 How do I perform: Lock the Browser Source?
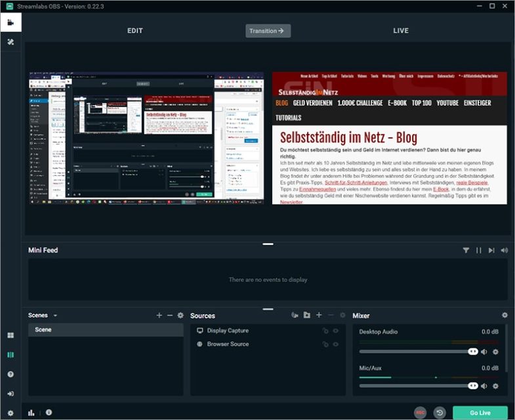[325, 344]
